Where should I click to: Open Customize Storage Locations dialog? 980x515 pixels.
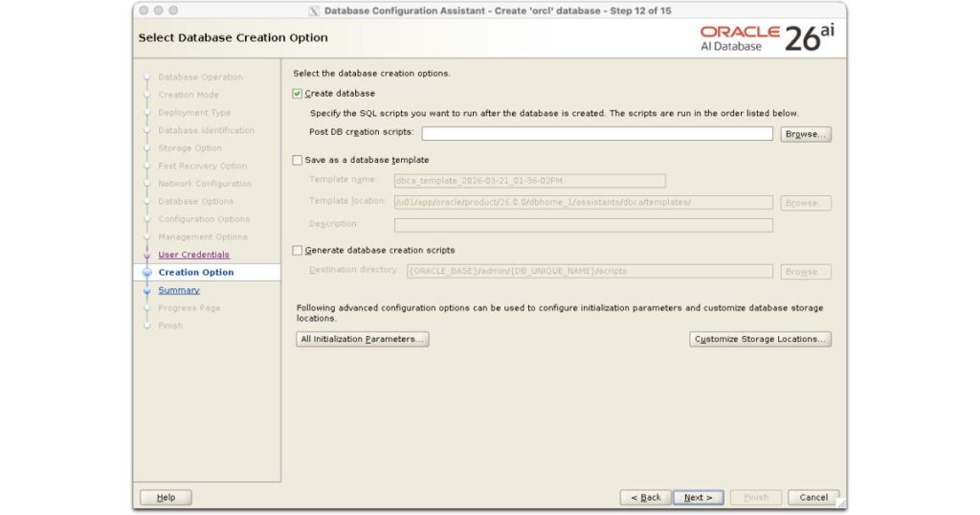coord(760,339)
